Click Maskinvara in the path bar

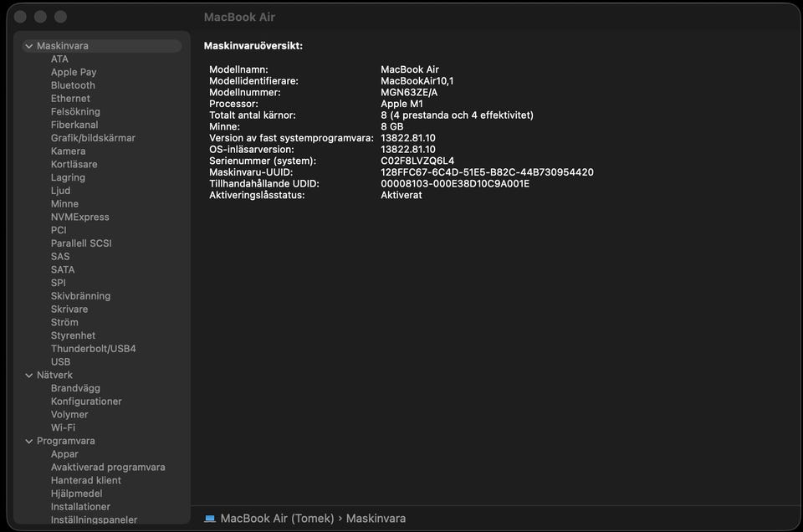click(x=376, y=518)
